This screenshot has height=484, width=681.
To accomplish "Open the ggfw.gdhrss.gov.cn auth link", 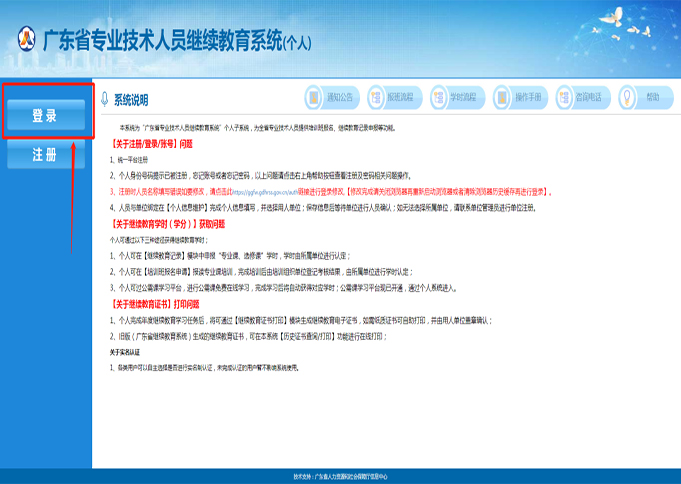I will click(265, 192).
